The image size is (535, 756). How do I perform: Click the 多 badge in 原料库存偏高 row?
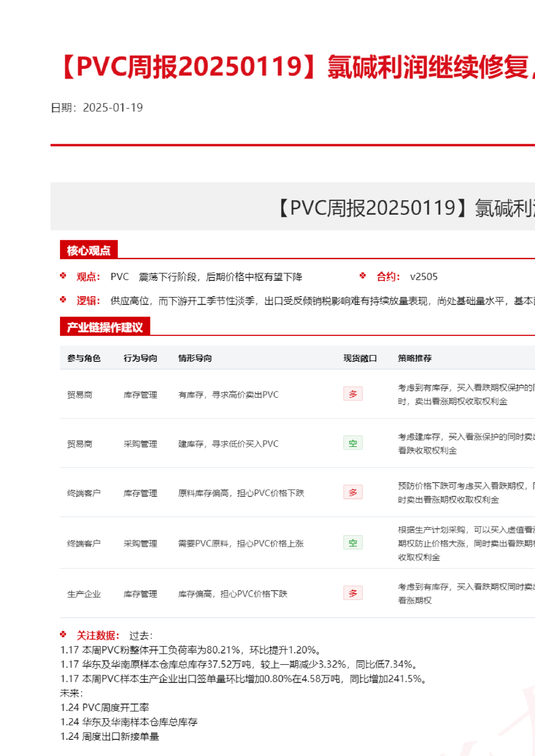pyautogui.click(x=353, y=492)
